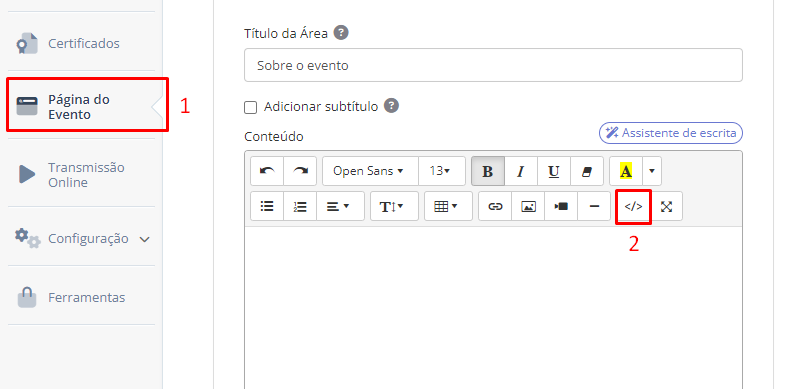Check the Adicionar subtítulo checkbox
Image resolution: width=791 pixels, height=389 pixels.
point(250,107)
